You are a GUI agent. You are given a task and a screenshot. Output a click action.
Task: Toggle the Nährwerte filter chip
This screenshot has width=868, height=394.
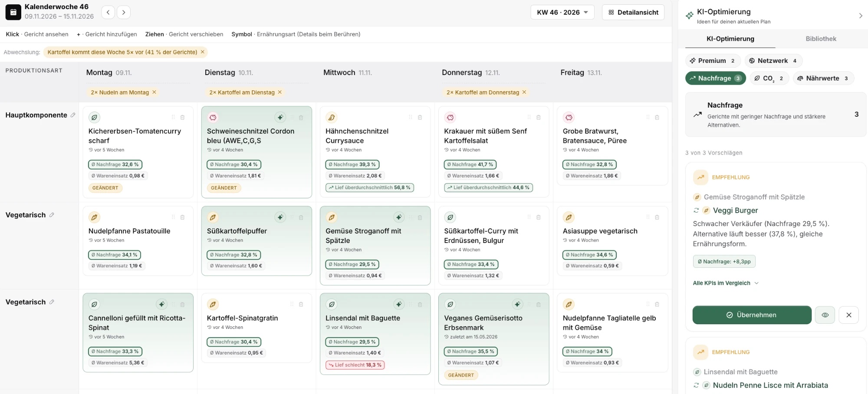click(x=823, y=79)
